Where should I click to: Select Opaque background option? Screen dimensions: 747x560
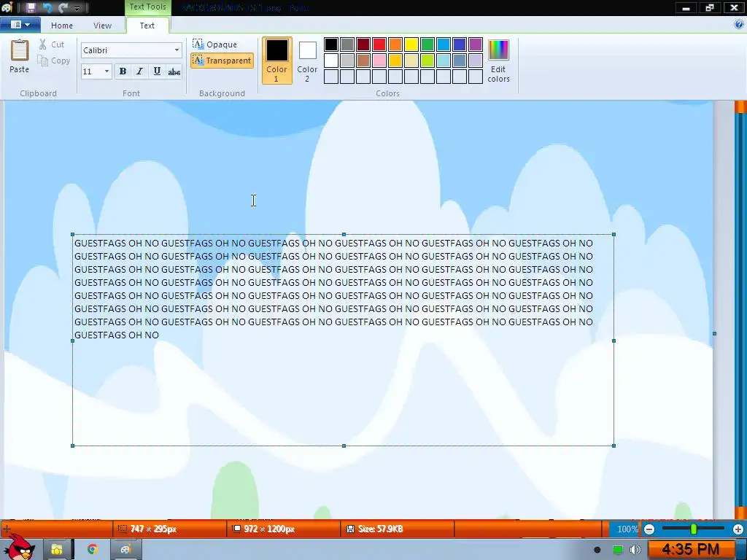215,44
